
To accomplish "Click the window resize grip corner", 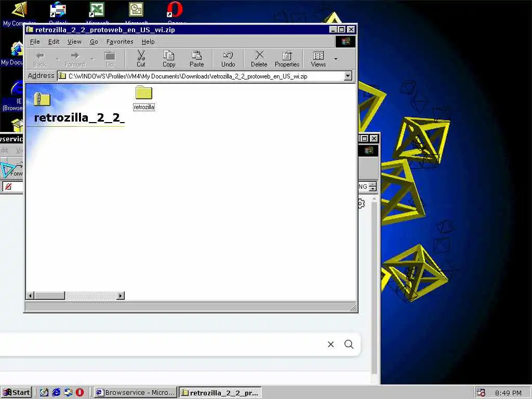I will 353,308.
